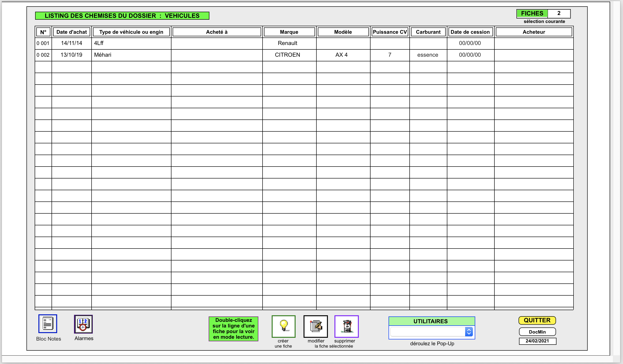Click the UTILITAIRES green heading

pyautogui.click(x=432, y=321)
